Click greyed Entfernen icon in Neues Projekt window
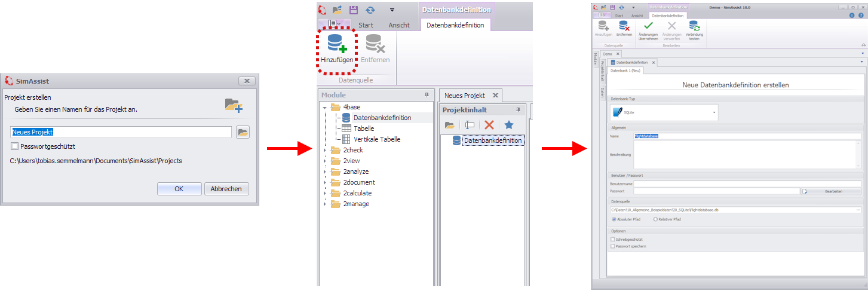This screenshot has height=291, width=868. click(x=375, y=44)
